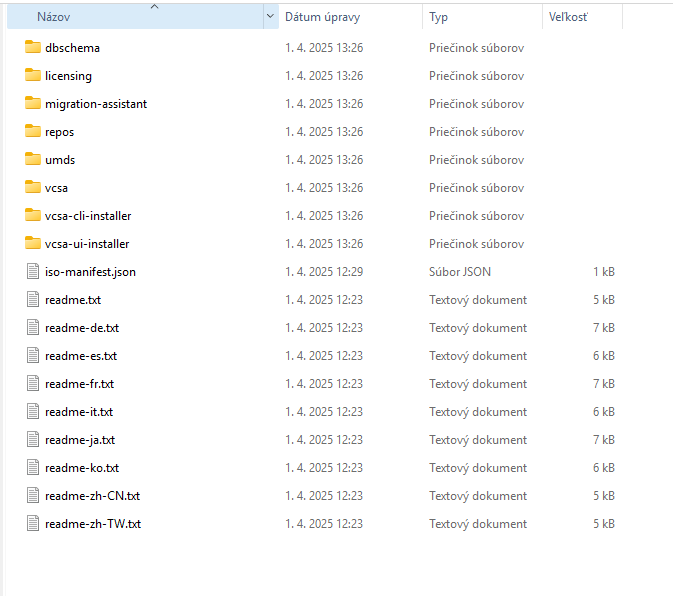Click the modified date of dbschema folder
Screen dimensions: 673x596
click(324, 48)
